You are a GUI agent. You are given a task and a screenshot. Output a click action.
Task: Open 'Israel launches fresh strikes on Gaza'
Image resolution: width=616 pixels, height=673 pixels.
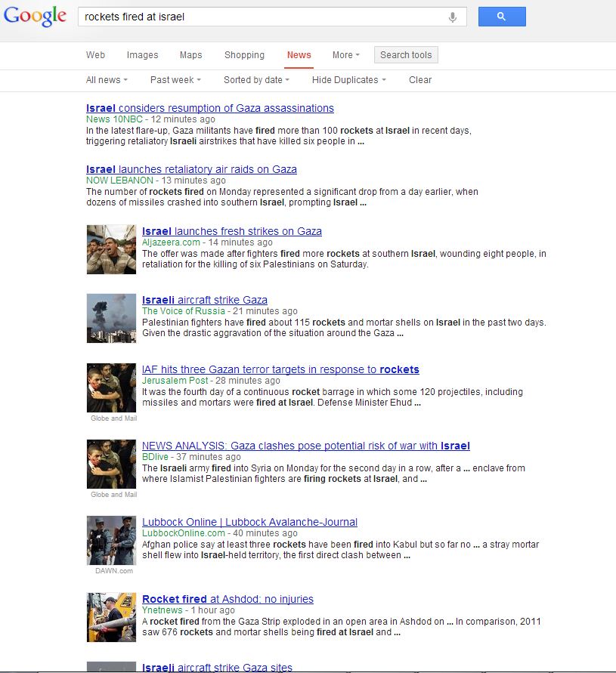[x=231, y=231]
